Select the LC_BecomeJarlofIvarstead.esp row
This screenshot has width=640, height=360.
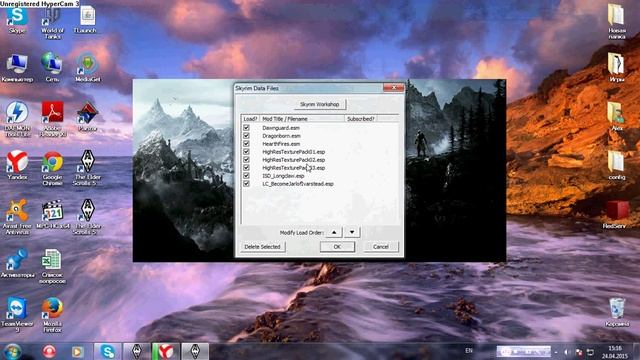pos(298,184)
